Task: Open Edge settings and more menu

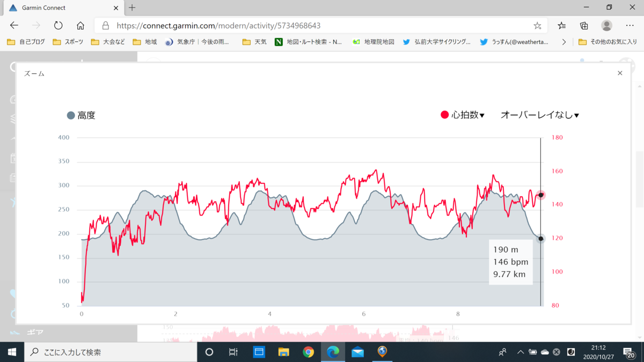Action: [630, 25]
